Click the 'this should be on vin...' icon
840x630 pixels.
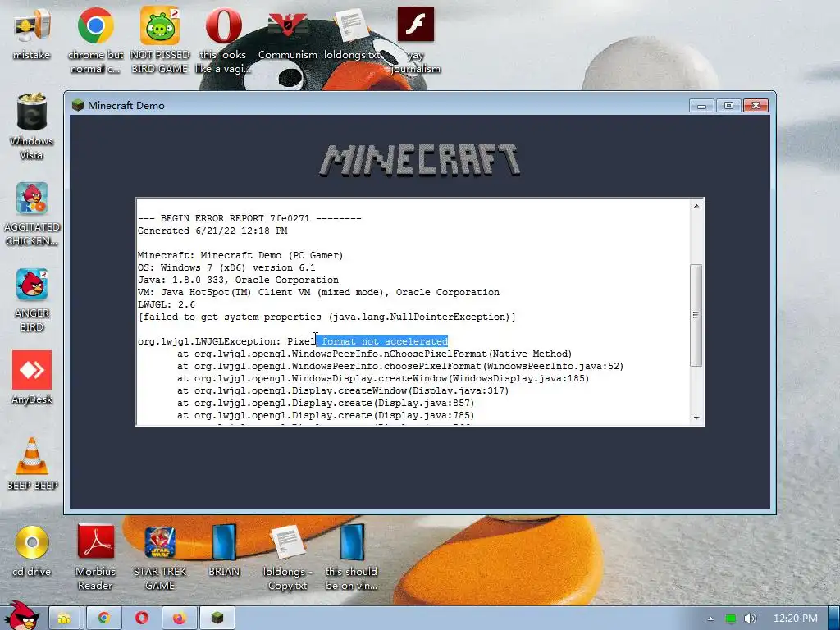tap(351, 557)
